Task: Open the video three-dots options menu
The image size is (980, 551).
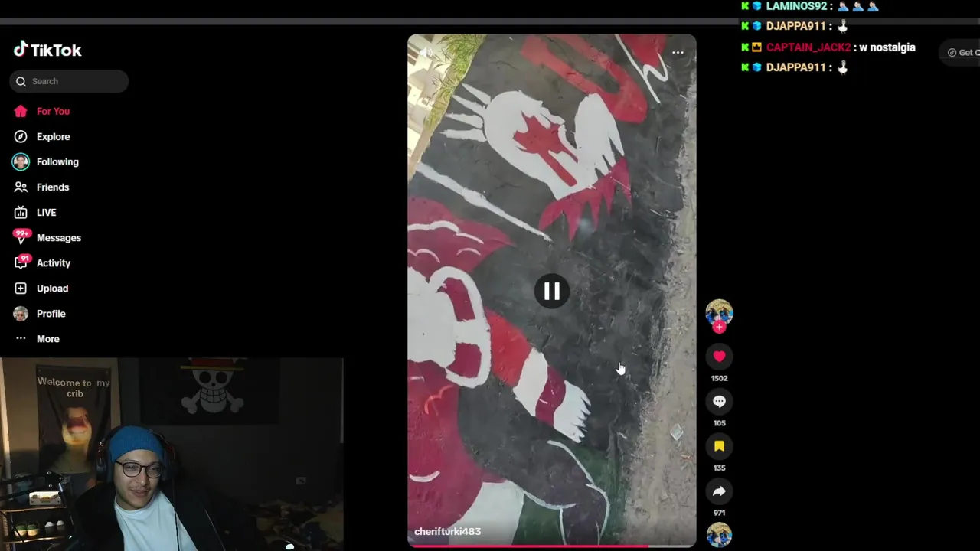Action: [678, 53]
